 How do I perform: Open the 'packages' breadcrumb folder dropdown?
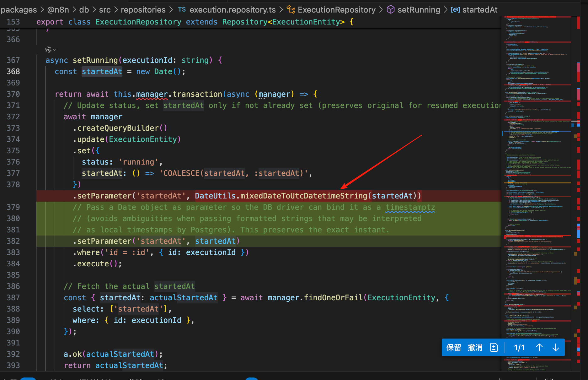(x=19, y=10)
